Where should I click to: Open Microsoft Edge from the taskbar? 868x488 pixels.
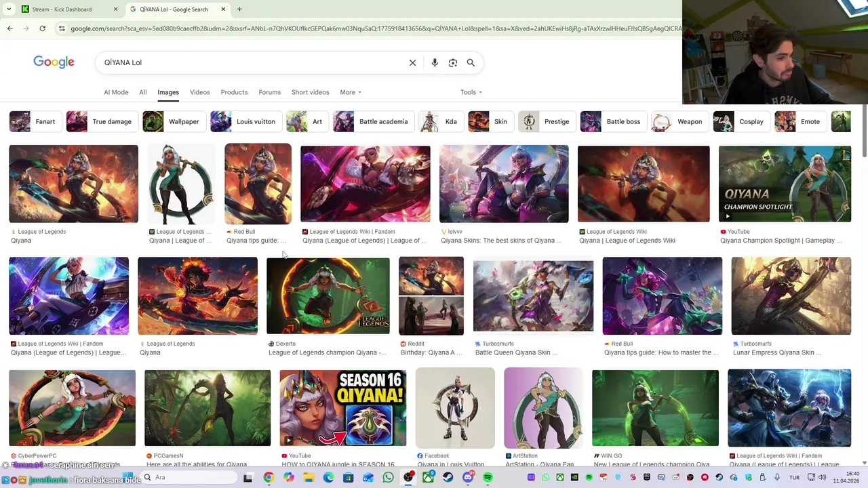coord(328,477)
